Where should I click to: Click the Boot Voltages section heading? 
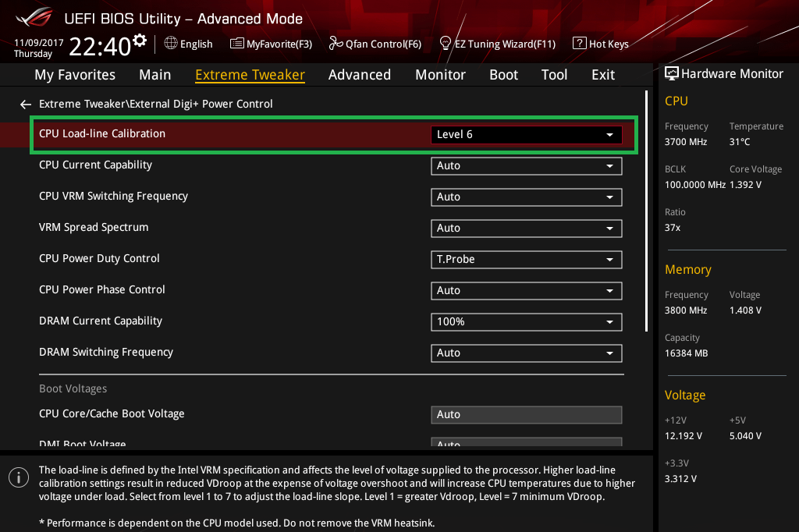[x=73, y=388]
